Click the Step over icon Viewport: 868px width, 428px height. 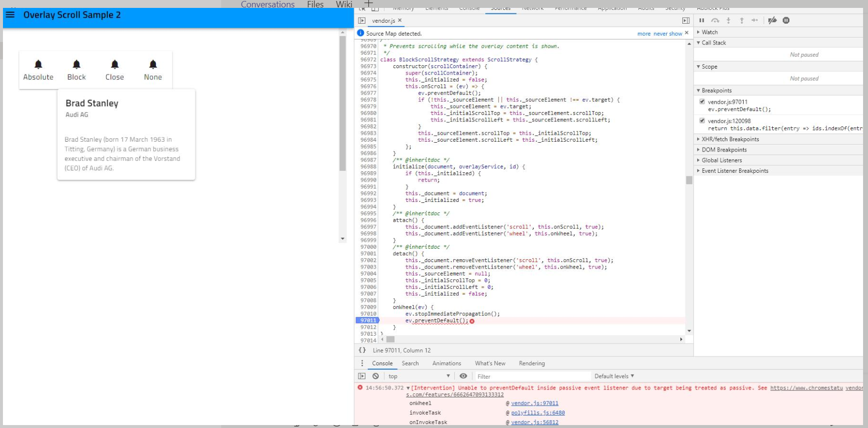click(x=715, y=20)
